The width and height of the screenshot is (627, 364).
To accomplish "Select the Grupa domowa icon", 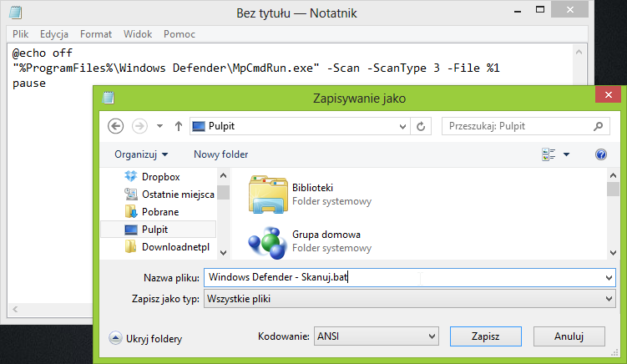I will [x=268, y=241].
